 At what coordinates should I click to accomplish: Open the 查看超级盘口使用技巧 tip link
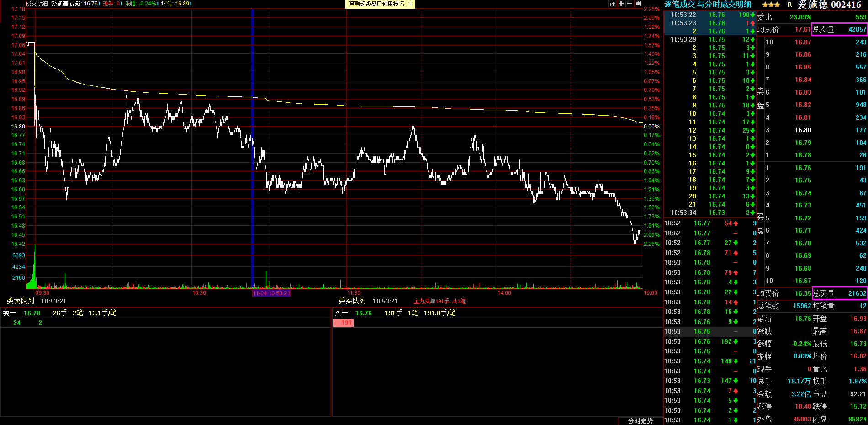(377, 4)
